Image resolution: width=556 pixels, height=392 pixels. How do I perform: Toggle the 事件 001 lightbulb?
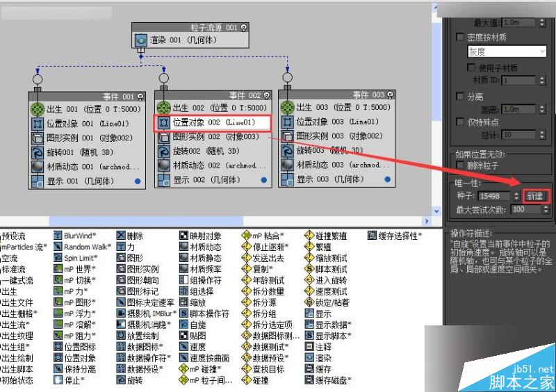click(140, 97)
